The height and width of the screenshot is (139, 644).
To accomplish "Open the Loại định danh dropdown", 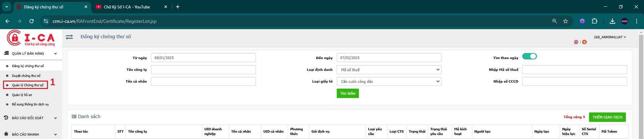I will click(x=389, y=69).
